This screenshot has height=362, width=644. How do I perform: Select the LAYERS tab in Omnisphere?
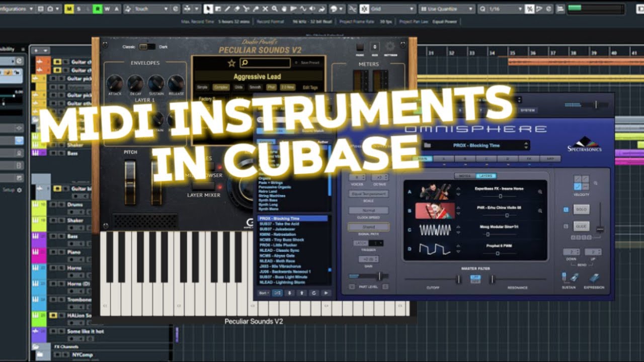point(486,176)
